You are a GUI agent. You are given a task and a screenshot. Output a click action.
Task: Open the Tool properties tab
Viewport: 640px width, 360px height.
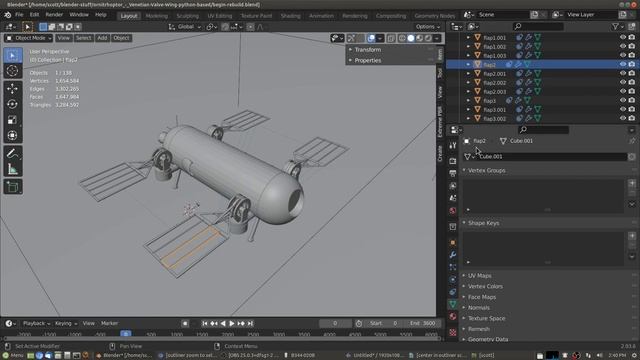coord(453,145)
